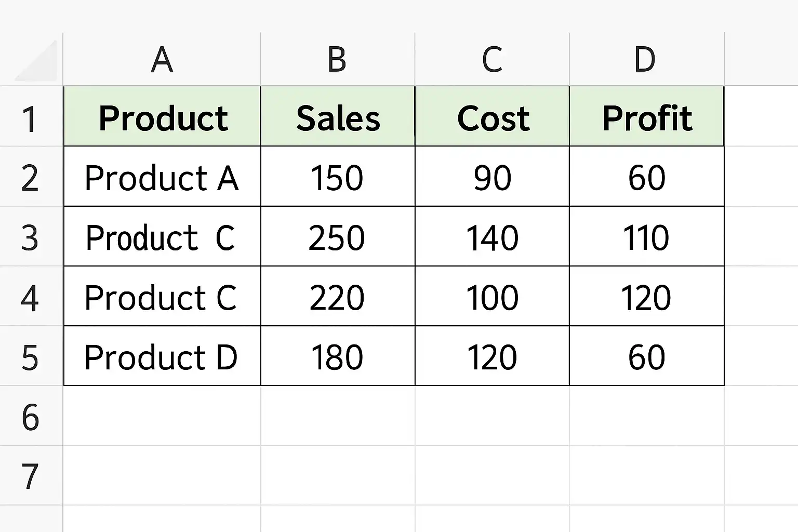Image resolution: width=798 pixels, height=532 pixels.
Task: Click the Sales header cell
Action: 338,116
